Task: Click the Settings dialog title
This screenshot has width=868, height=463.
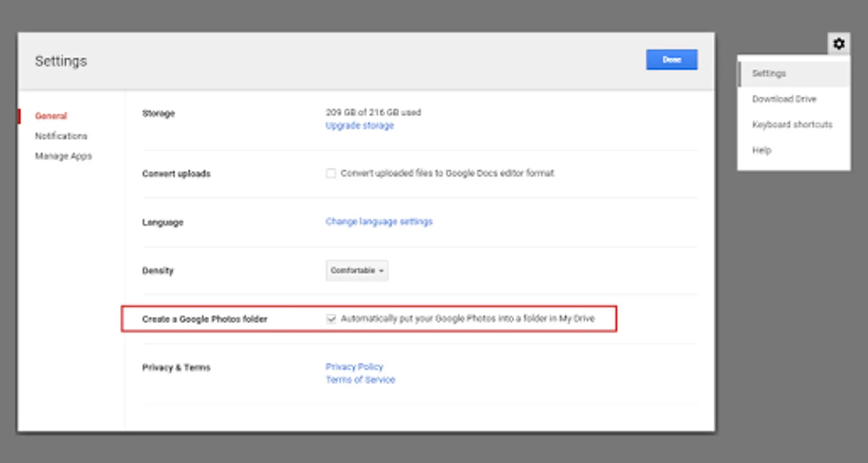Action: point(61,61)
